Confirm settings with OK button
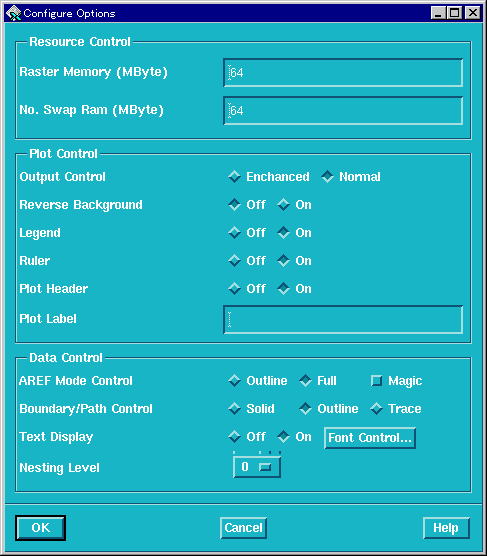 40,528
